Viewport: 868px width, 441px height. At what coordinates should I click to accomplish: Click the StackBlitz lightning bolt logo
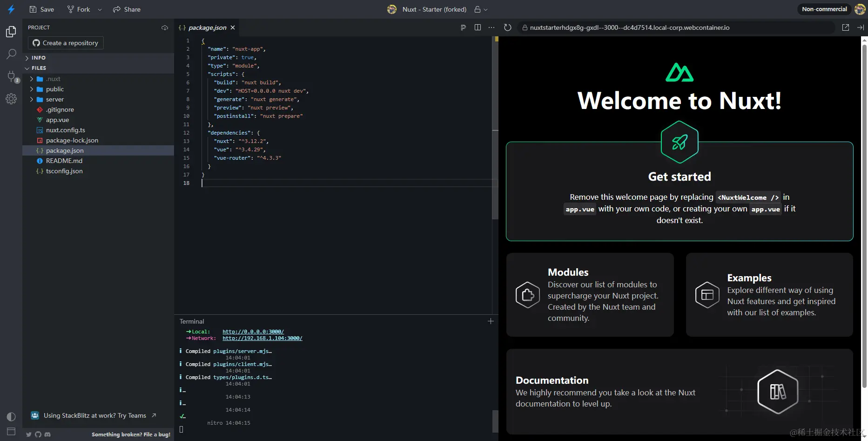point(11,9)
